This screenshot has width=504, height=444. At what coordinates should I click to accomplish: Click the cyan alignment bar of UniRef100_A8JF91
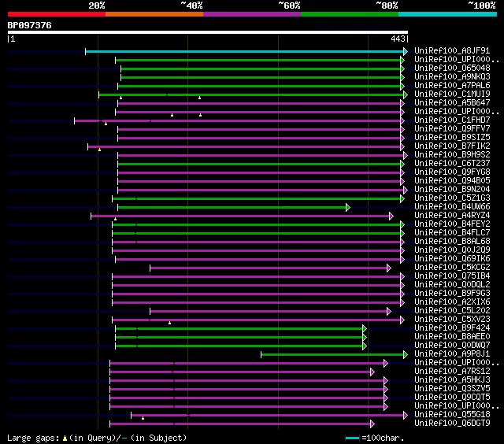tap(245, 51)
